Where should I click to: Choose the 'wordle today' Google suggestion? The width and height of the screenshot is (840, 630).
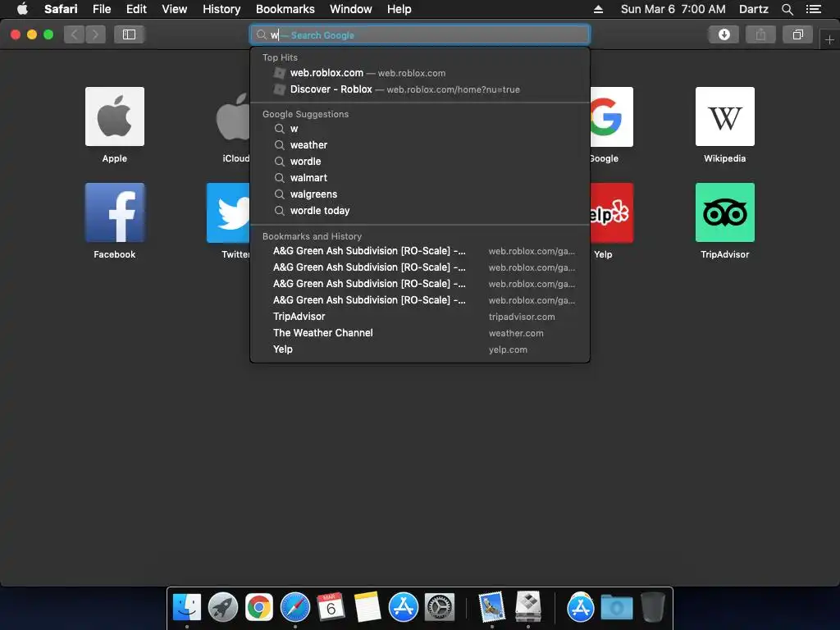[420, 211]
